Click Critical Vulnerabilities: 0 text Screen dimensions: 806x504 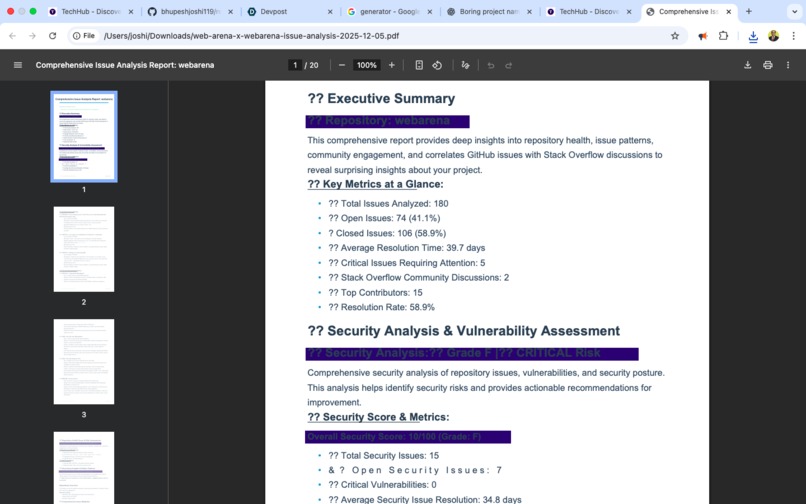(x=382, y=485)
